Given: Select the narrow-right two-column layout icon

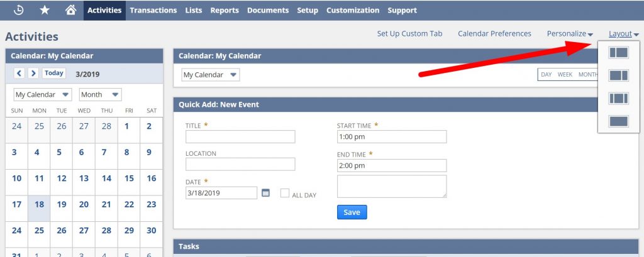Looking at the screenshot, I should coord(618,75).
